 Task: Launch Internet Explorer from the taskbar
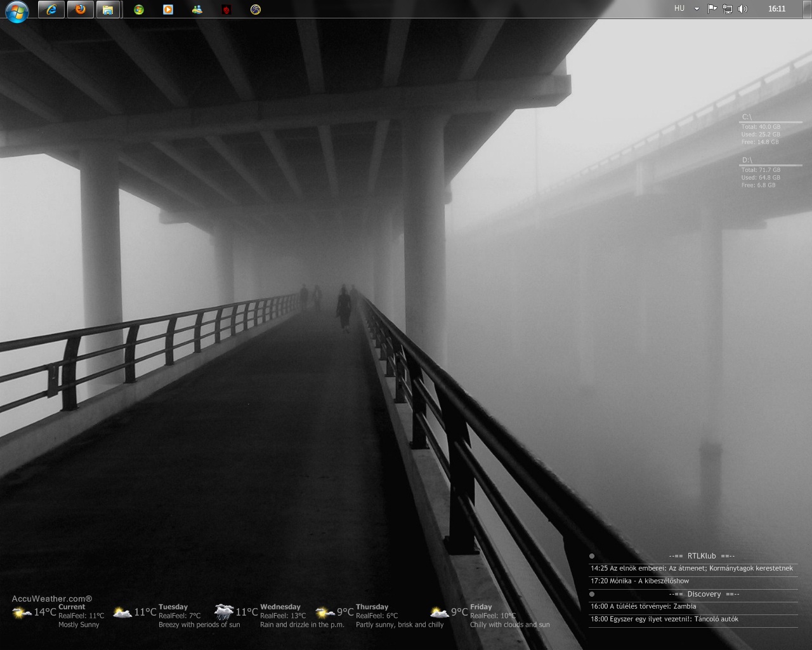click(51, 10)
